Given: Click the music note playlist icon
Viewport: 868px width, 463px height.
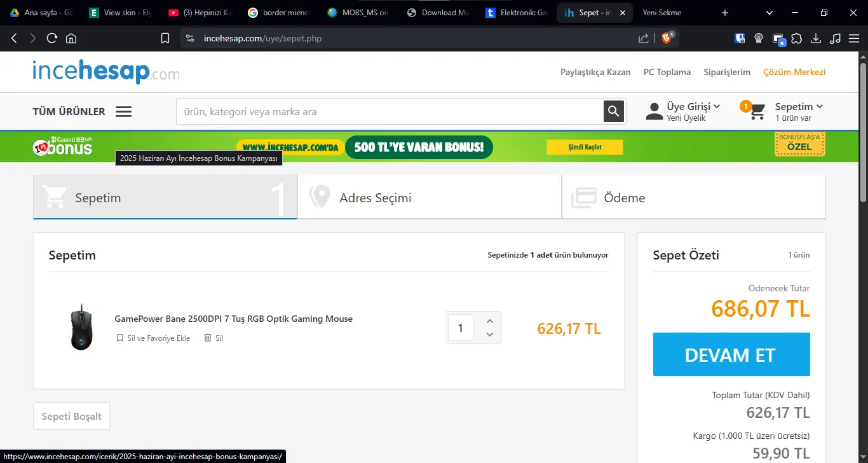Looking at the screenshot, I should tap(836, 38).
